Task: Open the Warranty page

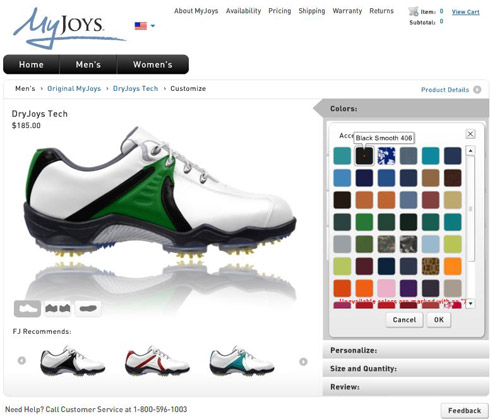Action: coord(347,11)
